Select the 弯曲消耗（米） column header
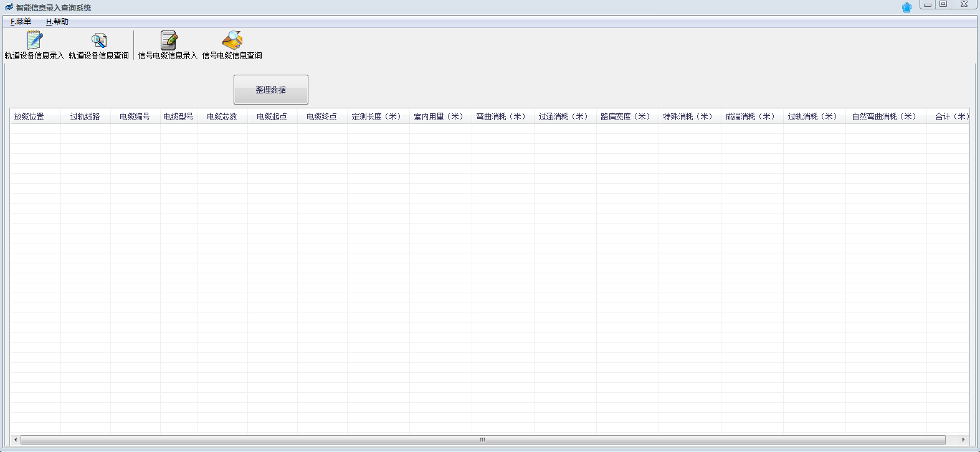Viewport: 980px width, 452px height. coord(502,116)
